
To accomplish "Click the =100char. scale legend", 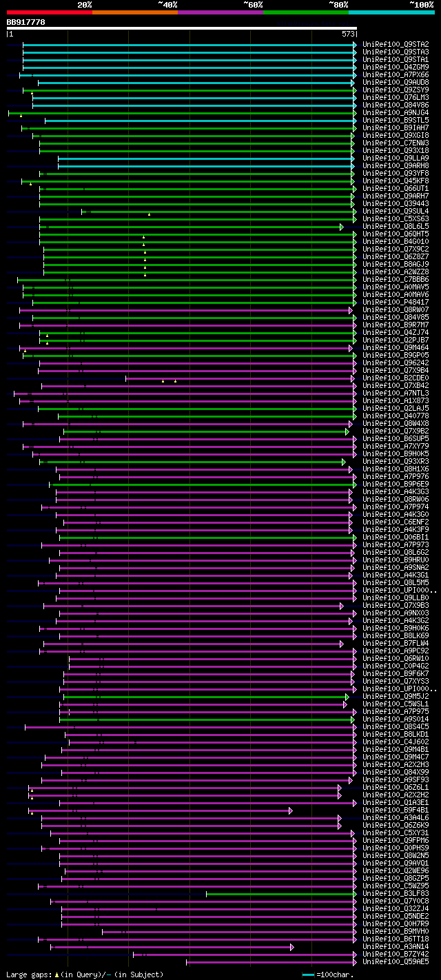I will tap(329, 975).
